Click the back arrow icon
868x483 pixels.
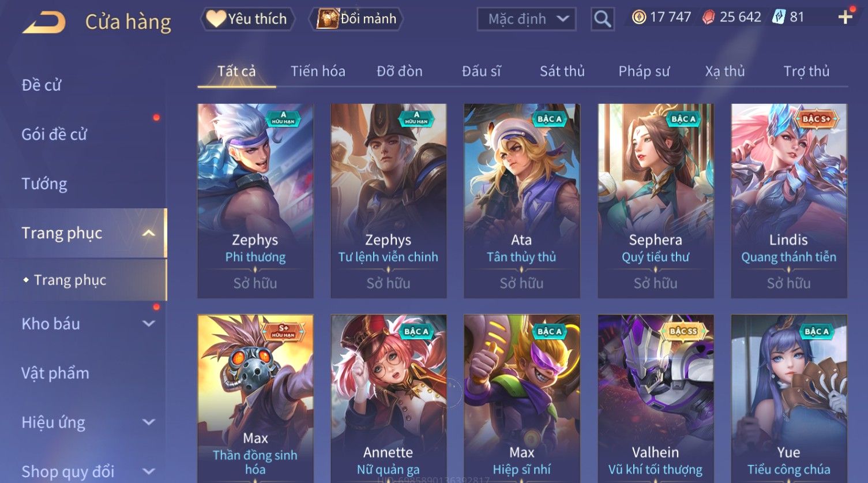(x=44, y=23)
